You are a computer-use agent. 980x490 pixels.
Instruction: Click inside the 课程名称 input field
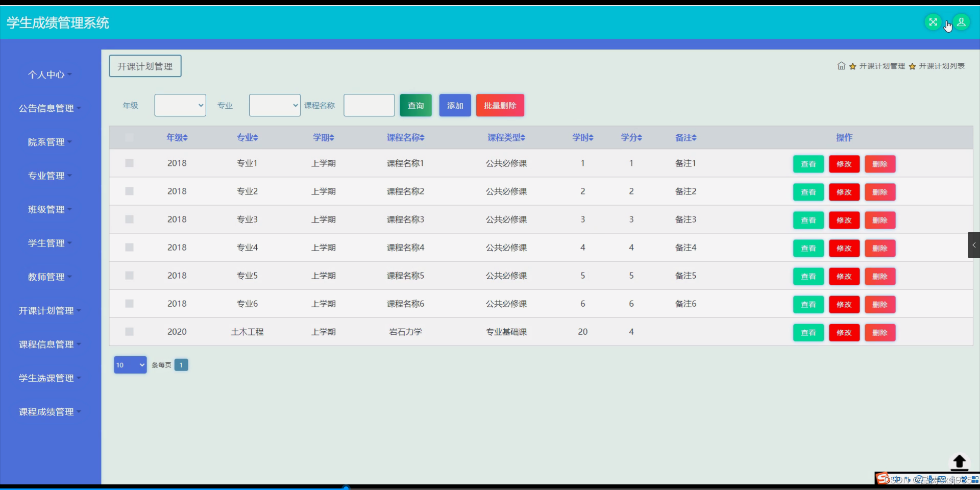pos(369,105)
